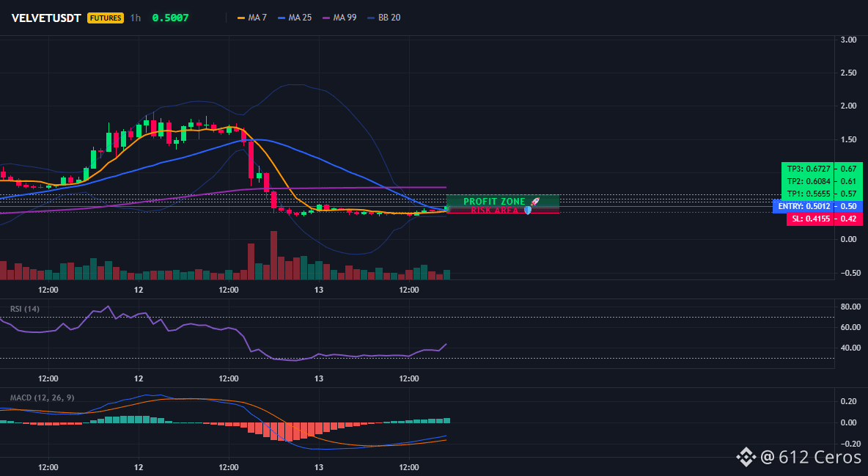Click the green 0.5007 price value

(x=171, y=18)
